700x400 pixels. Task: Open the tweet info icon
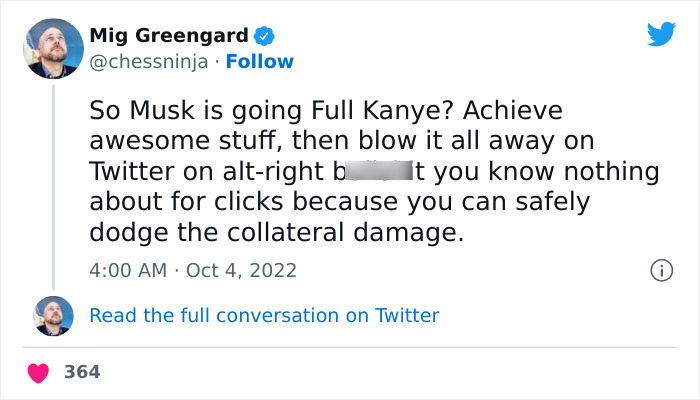point(660,270)
